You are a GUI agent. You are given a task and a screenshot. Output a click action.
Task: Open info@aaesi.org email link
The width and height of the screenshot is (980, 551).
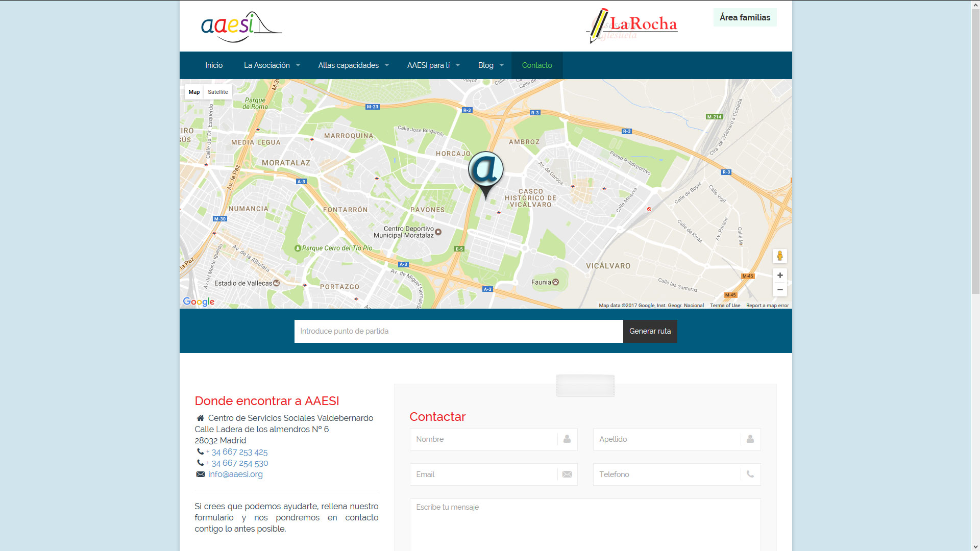[235, 474]
